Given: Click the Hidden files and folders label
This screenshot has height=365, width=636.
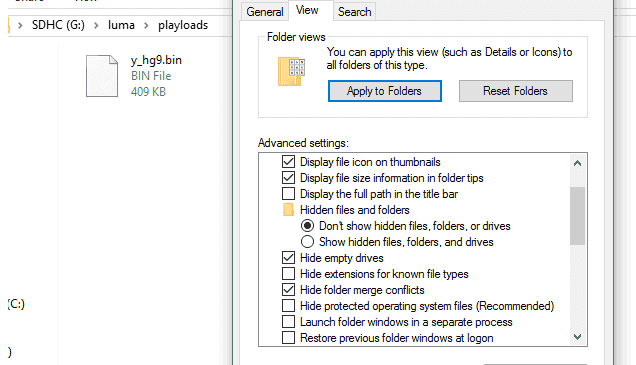Looking at the screenshot, I should coord(355,210).
